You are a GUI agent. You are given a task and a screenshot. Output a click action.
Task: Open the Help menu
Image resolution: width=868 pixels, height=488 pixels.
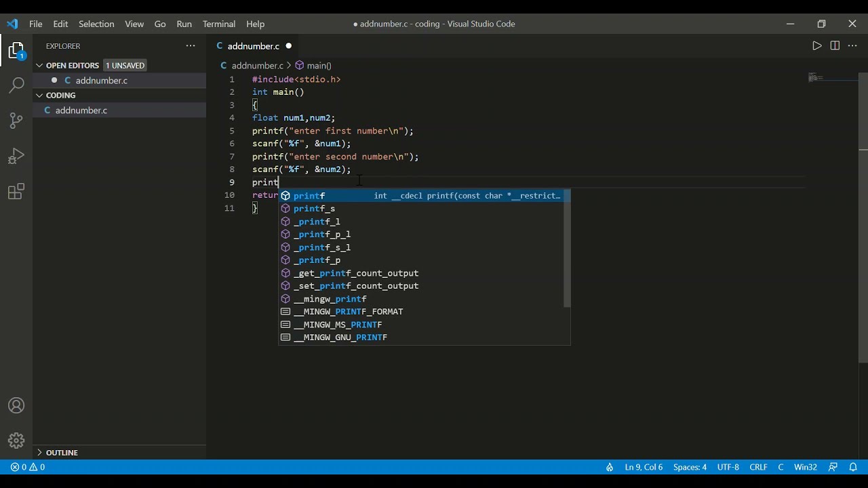click(x=256, y=24)
